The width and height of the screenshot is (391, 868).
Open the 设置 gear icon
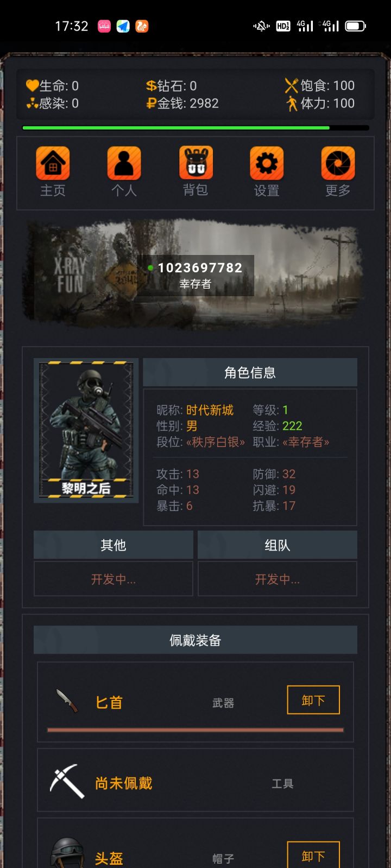(267, 163)
